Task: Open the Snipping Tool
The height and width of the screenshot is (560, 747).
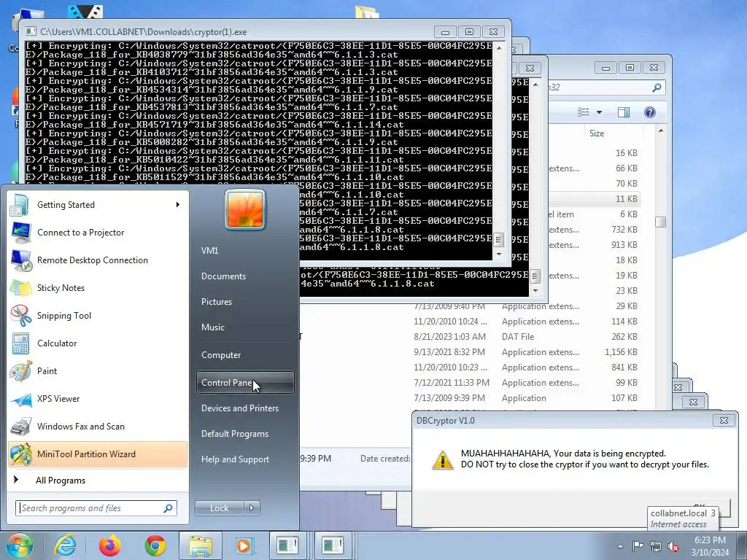Action: coord(98,315)
